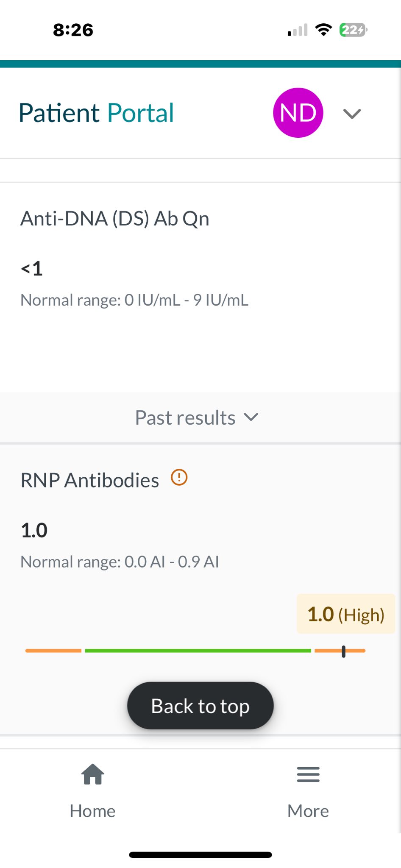Tap the RNP Antibodies heading
Screen dimensions: 401x868
90,480
